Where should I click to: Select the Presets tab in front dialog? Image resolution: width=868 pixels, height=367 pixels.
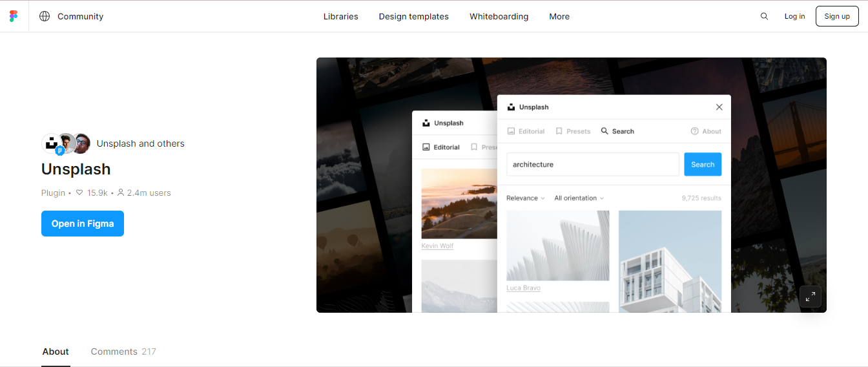pos(573,131)
